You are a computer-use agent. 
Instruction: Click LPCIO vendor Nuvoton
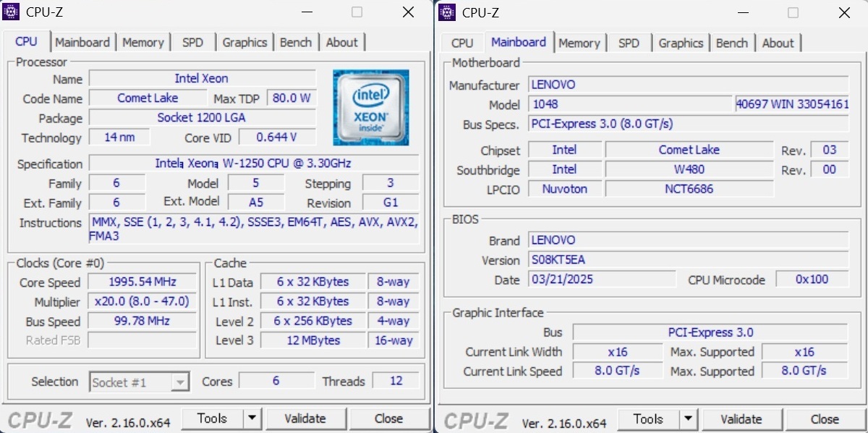coord(565,188)
